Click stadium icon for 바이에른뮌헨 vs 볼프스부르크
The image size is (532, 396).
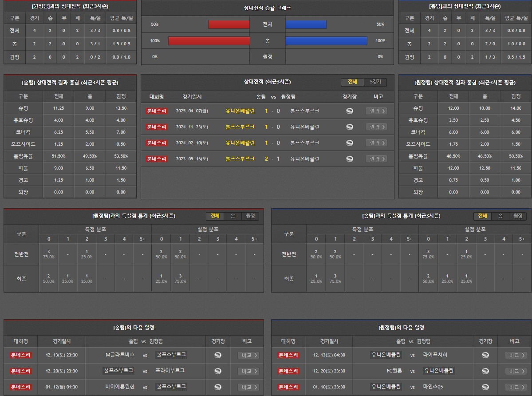218,387
